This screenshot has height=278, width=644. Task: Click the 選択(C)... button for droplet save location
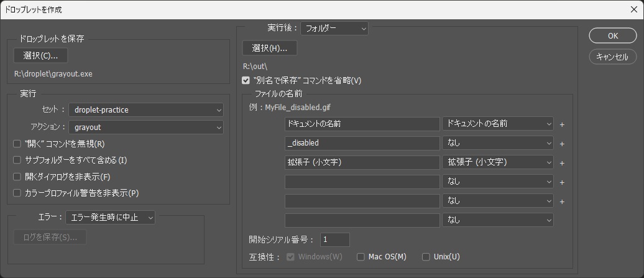click(x=40, y=55)
